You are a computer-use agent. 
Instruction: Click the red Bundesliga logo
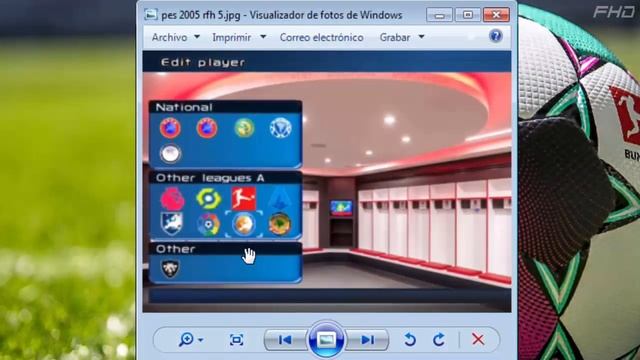(x=244, y=199)
